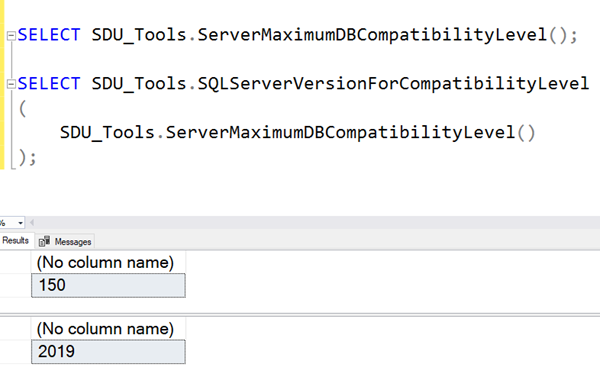The image size is (600, 377).
Task: Click the first SELECT keyword
Action: 49,35
